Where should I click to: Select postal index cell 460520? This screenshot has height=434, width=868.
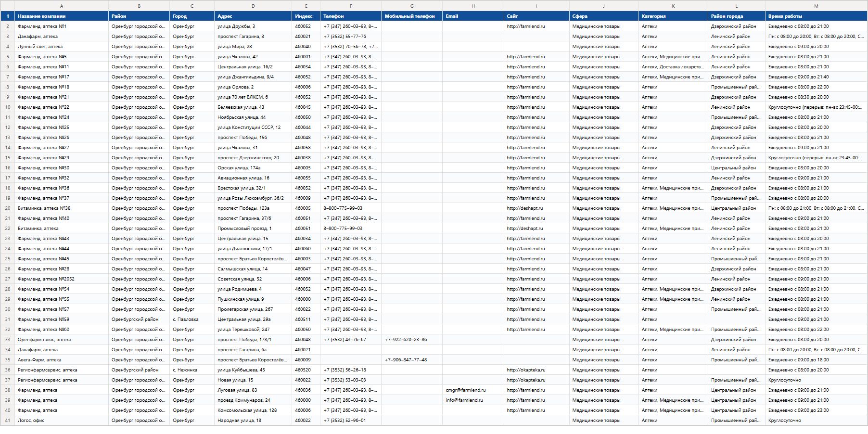click(306, 370)
